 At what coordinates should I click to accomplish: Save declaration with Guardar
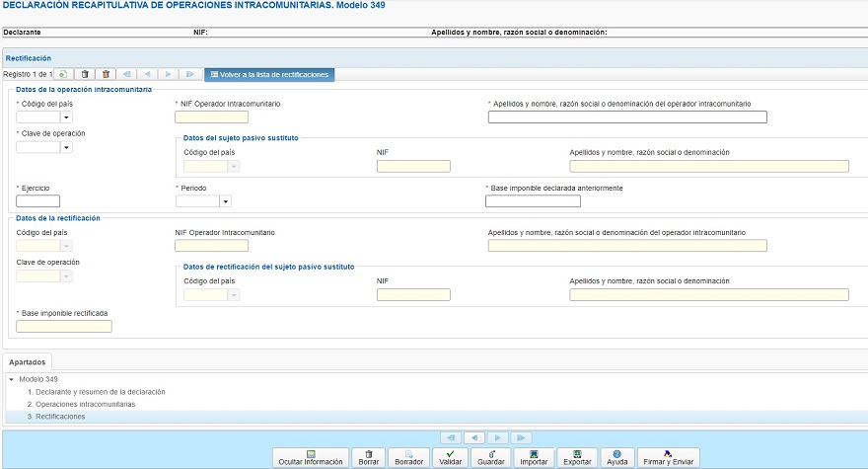[x=491, y=458]
